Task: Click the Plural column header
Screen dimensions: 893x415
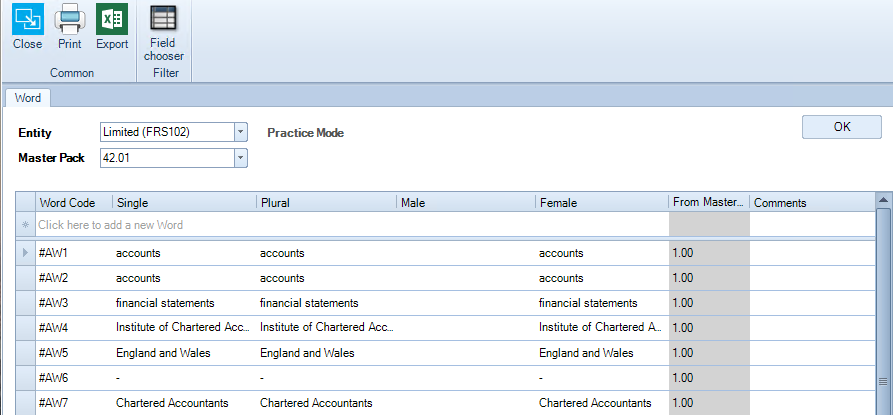Action: point(326,203)
